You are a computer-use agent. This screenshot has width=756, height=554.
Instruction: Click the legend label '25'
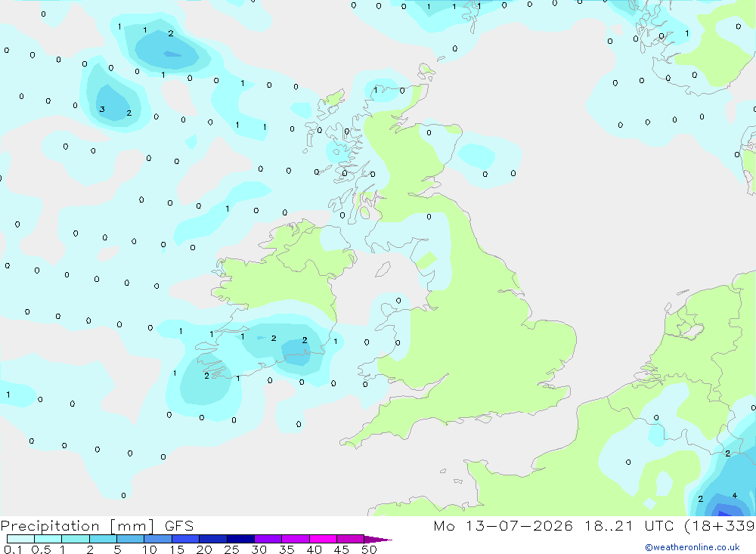232,549
